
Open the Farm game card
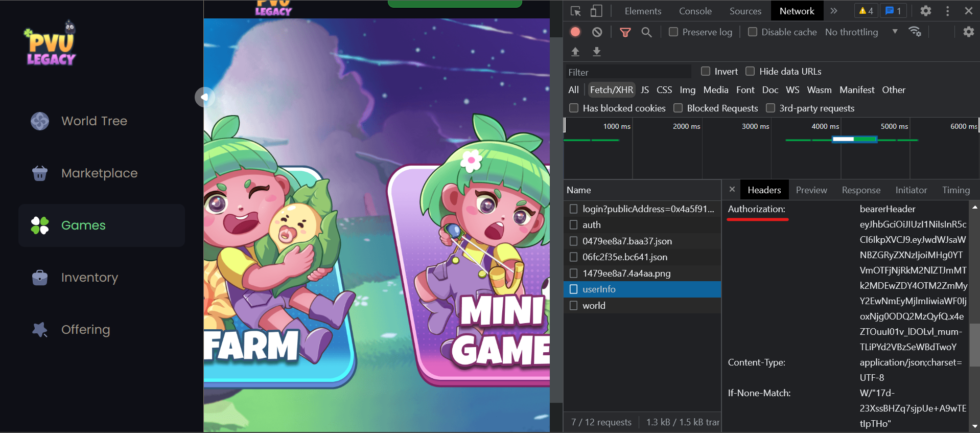pyautogui.click(x=277, y=276)
